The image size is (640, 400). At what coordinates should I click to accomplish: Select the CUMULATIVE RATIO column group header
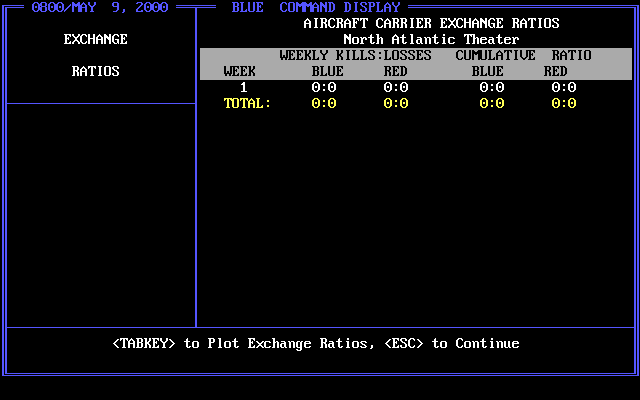click(524, 56)
